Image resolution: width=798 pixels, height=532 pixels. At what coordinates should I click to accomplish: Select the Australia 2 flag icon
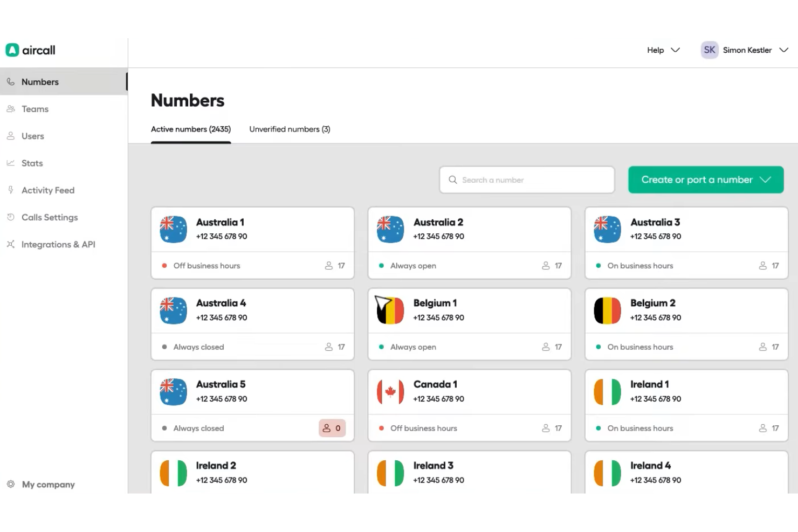click(390, 229)
